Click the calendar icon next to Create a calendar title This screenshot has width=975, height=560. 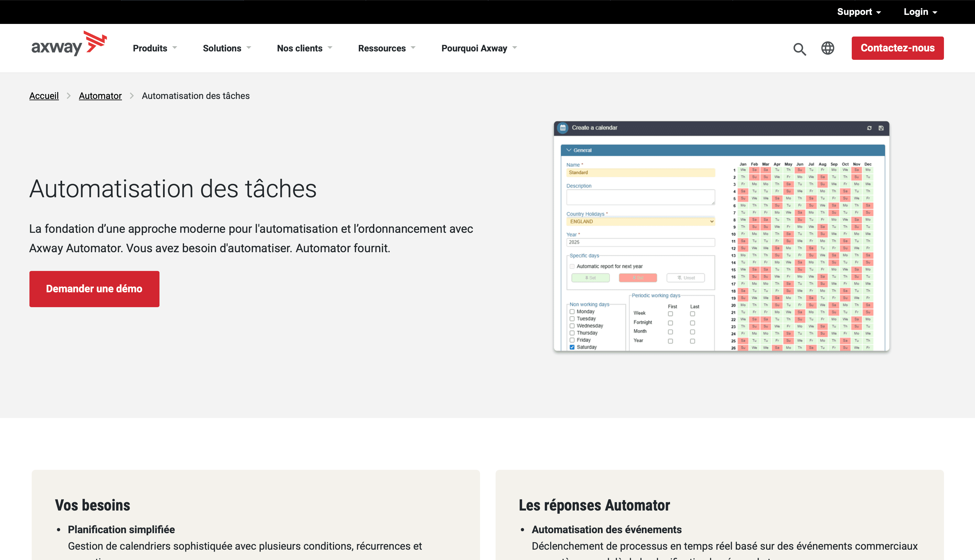(x=563, y=128)
